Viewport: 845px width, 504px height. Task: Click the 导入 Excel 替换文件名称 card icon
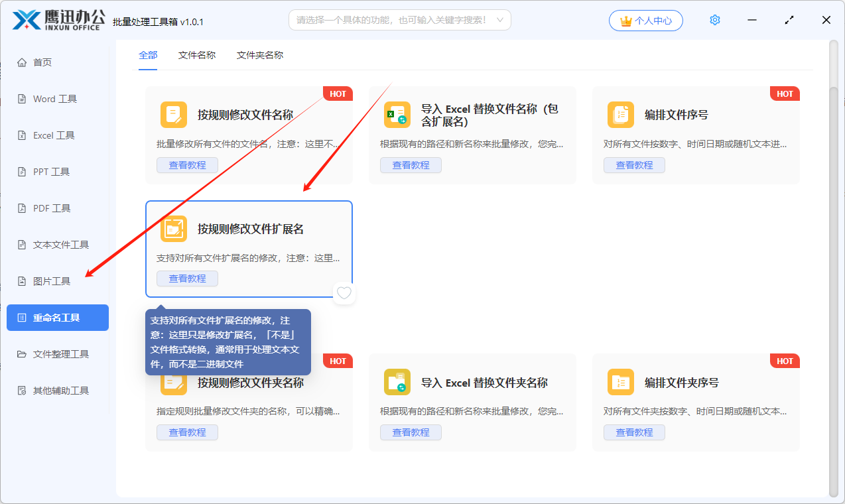click(x=397, y=115)
